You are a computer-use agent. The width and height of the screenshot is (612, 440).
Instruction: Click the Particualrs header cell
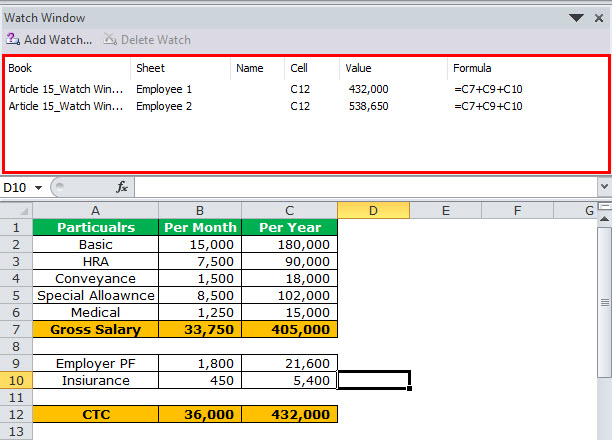[96, 228]
